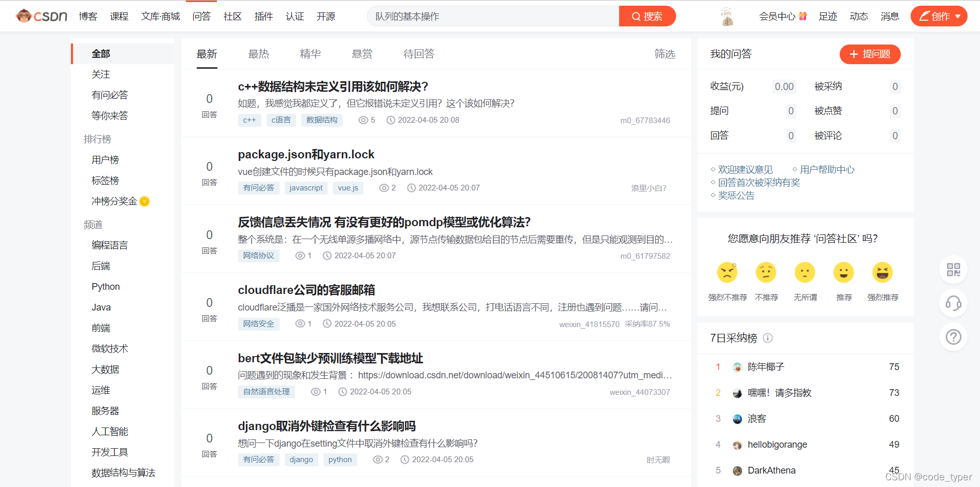Click the CSDN monkey logo icon
Screen dimensions: 980x487
pyautogui.click(x=23, y=16)
